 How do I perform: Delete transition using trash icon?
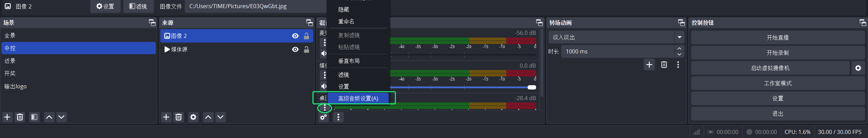click(664, 65)
